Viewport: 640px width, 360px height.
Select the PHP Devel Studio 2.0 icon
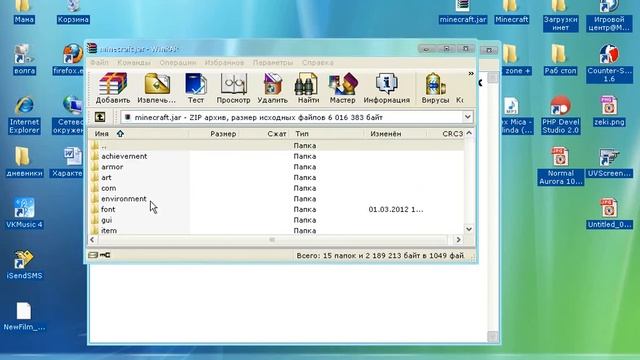[x=560, y=116]
